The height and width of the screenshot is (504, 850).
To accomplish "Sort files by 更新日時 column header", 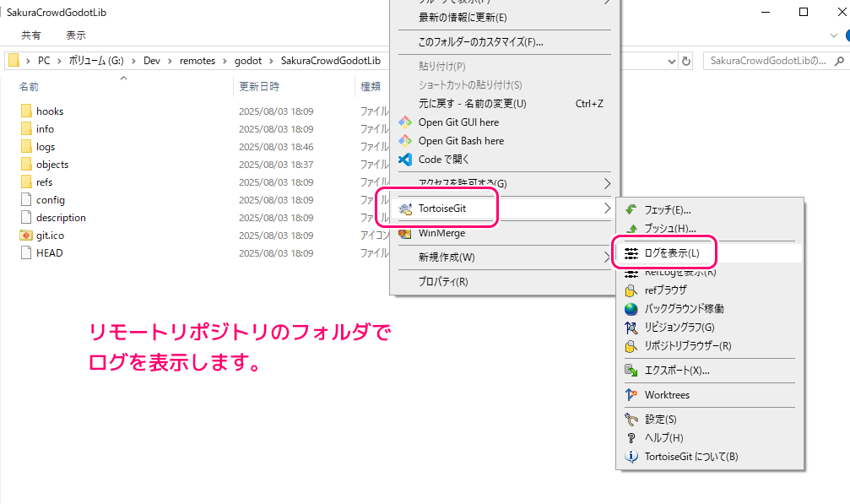I will 259,86.
